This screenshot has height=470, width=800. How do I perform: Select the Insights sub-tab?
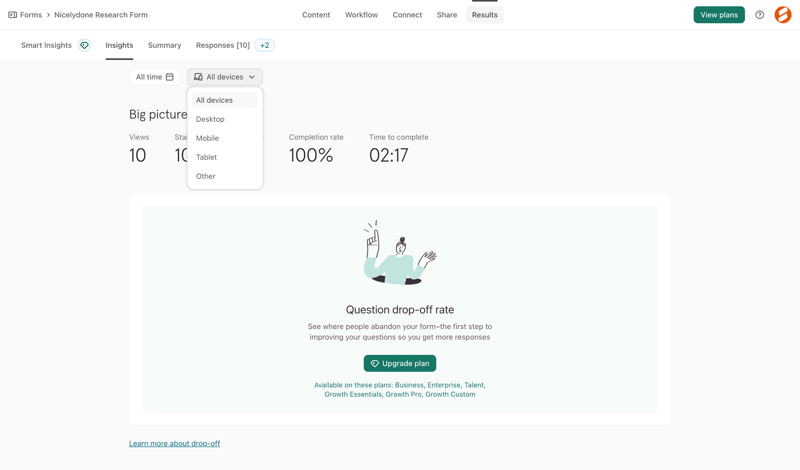point(119,45)
